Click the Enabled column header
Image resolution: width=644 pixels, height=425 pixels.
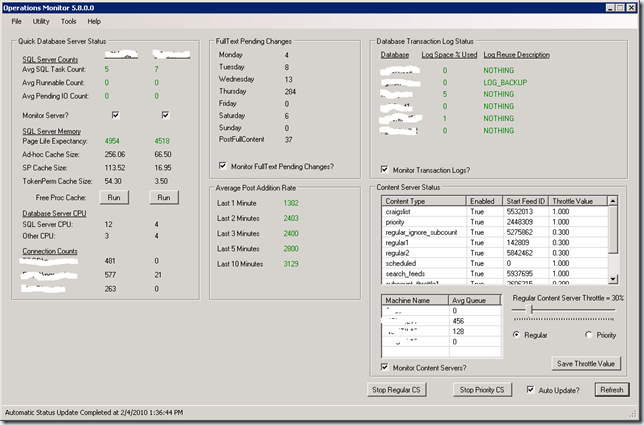484,201
